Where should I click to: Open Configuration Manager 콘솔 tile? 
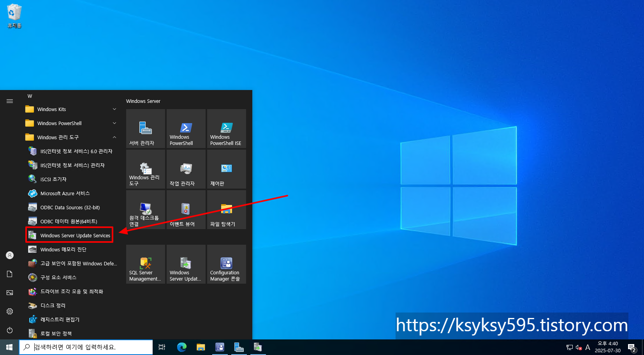(227, 264)
